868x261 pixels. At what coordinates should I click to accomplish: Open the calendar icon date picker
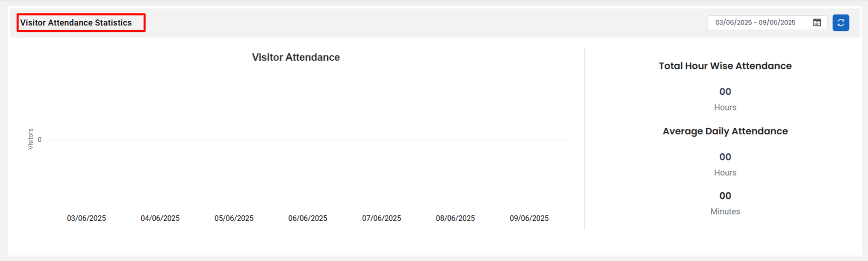(817, 23)
